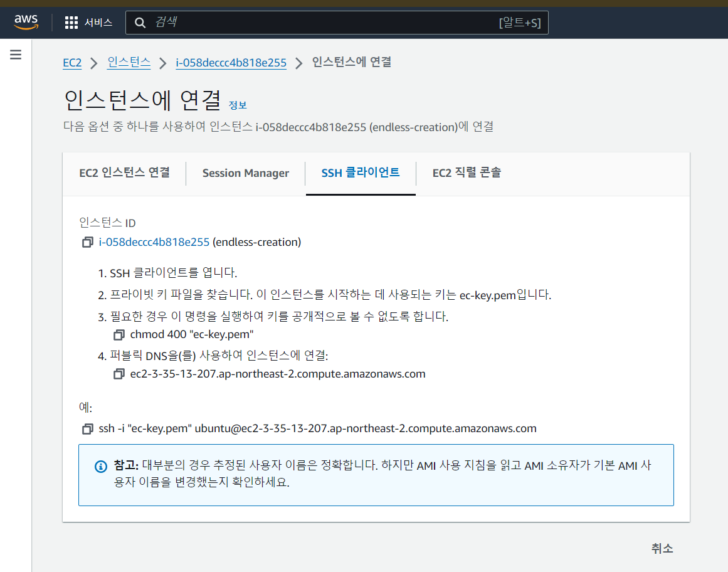Click the 참고 note text
728x572 pixels.
(382, 474)
